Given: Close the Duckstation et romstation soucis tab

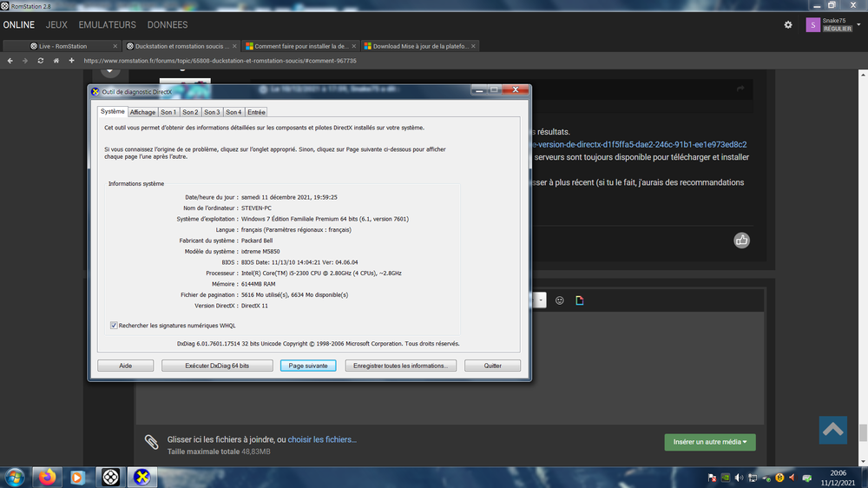Looking at the screenshot, I should coord(234,46).
